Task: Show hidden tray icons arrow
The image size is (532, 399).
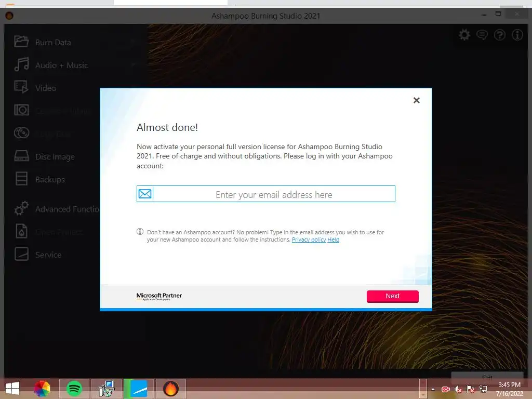Action: click(433, 389)
